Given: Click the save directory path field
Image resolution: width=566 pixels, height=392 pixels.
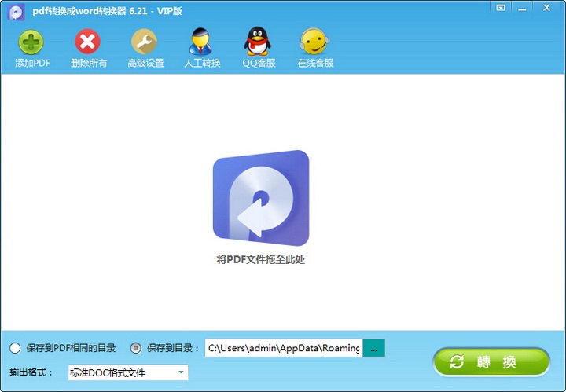Looking at the screenshot, I should (x=284, y=348).
